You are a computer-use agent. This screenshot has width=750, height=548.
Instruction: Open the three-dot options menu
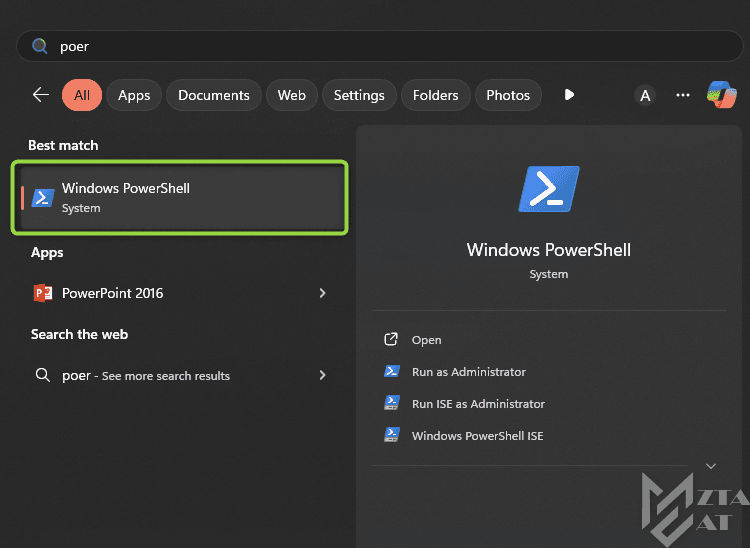(x=683, y=95)
